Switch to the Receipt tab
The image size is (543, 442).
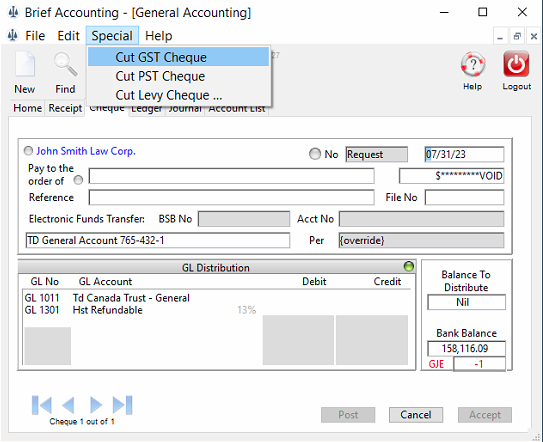65,108
